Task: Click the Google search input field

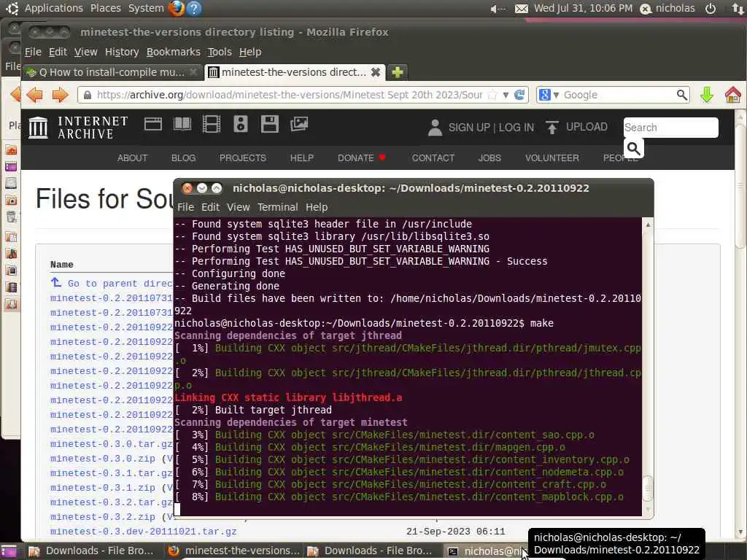Action: 619,95
